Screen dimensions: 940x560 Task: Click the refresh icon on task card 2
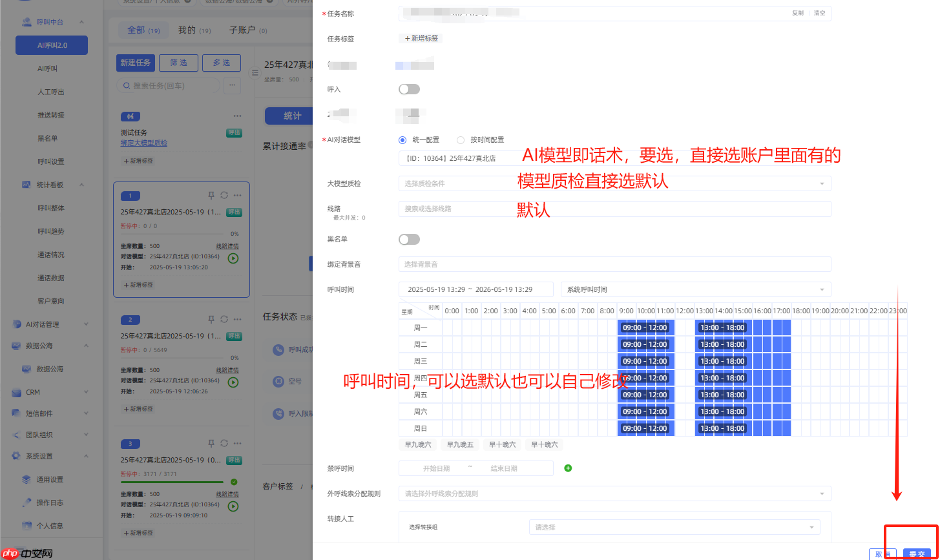point(224,319)
